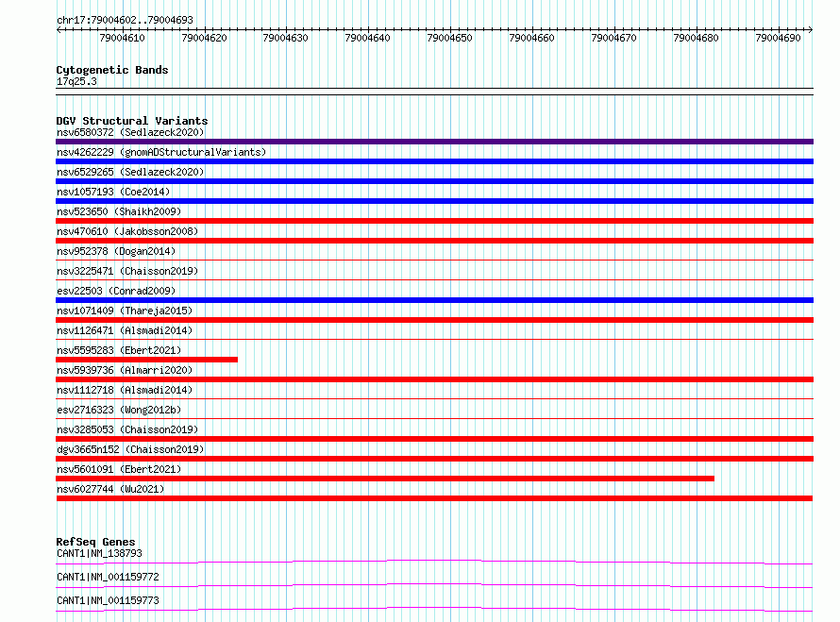Select the nsv1057193 (Coe2014) label
Viewport: 840px width, 622px height.
coord(113,192)
